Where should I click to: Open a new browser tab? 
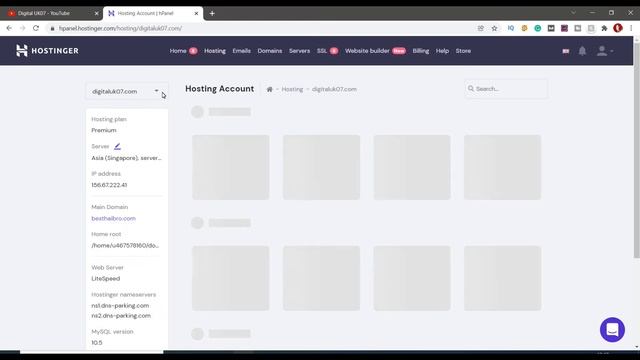pos(212,13)
